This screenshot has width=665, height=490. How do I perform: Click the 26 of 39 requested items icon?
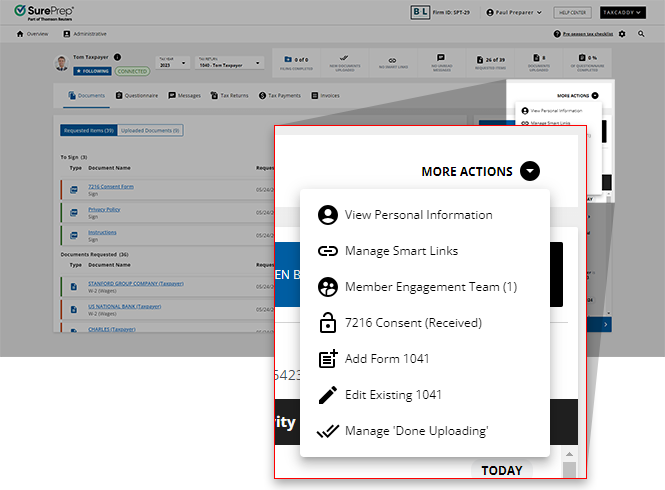click(x=480, y=60)
